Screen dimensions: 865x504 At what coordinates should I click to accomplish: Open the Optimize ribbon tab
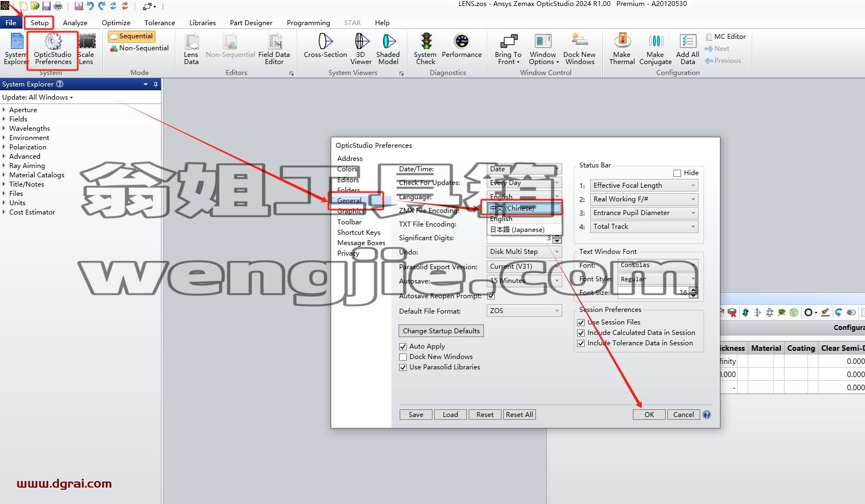click(116, 23)
